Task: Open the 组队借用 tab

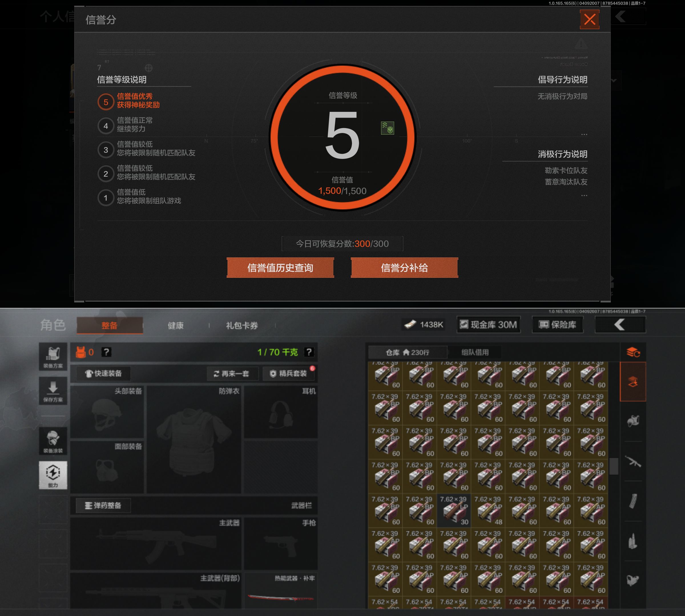Action: coord(475,352)
